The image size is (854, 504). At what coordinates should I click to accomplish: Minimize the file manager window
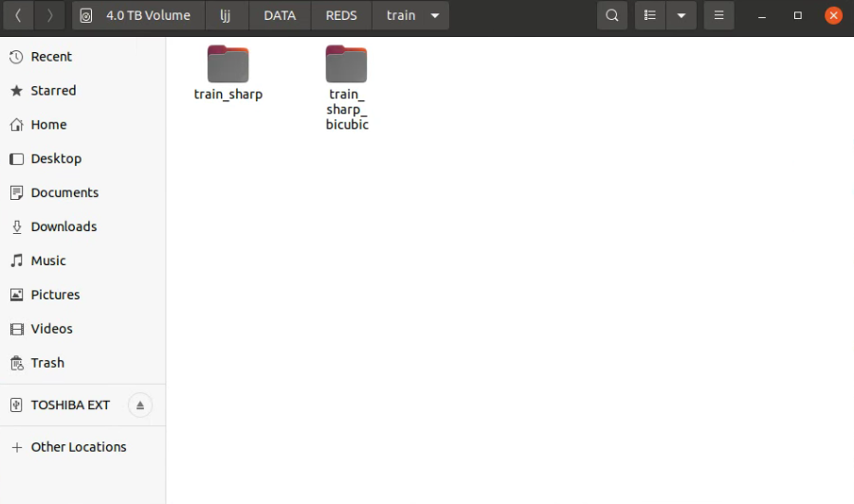click(762, 16)
